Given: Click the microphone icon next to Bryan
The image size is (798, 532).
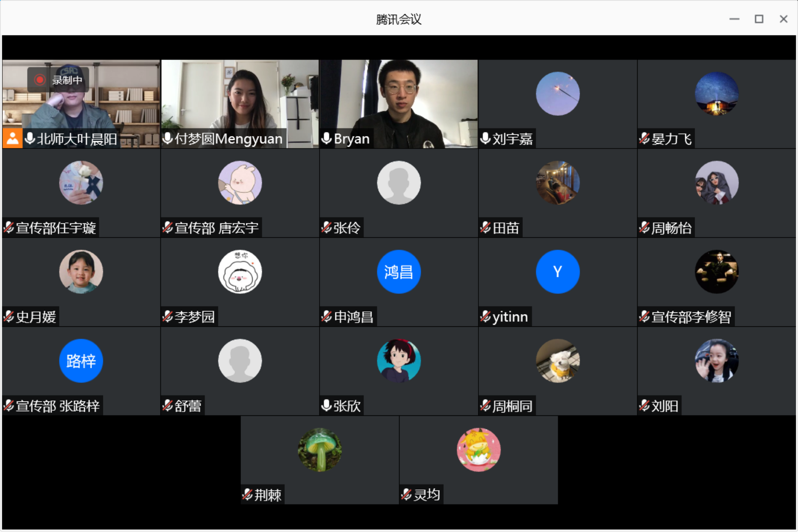Looking at the screenshot, I should click(326, 138).
